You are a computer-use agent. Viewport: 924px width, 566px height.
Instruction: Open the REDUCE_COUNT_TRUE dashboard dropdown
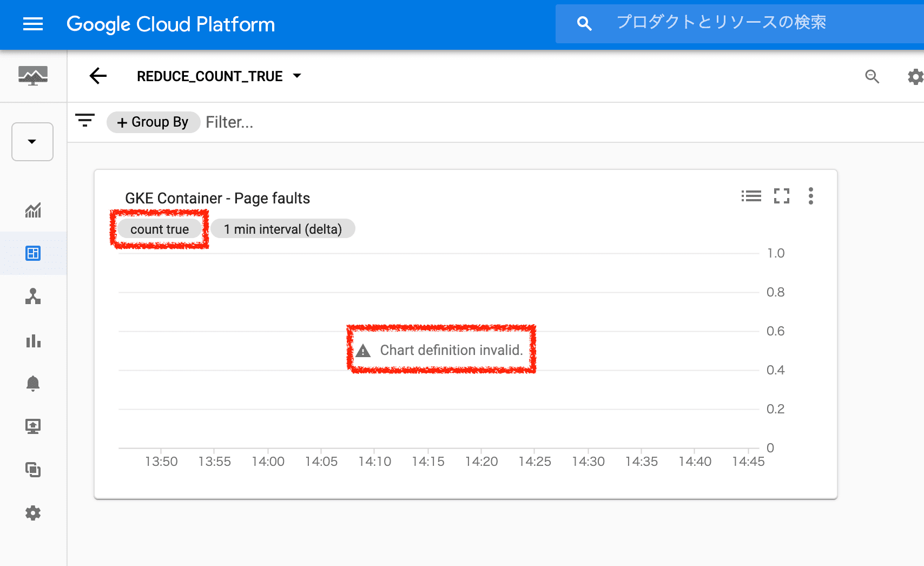219,76
